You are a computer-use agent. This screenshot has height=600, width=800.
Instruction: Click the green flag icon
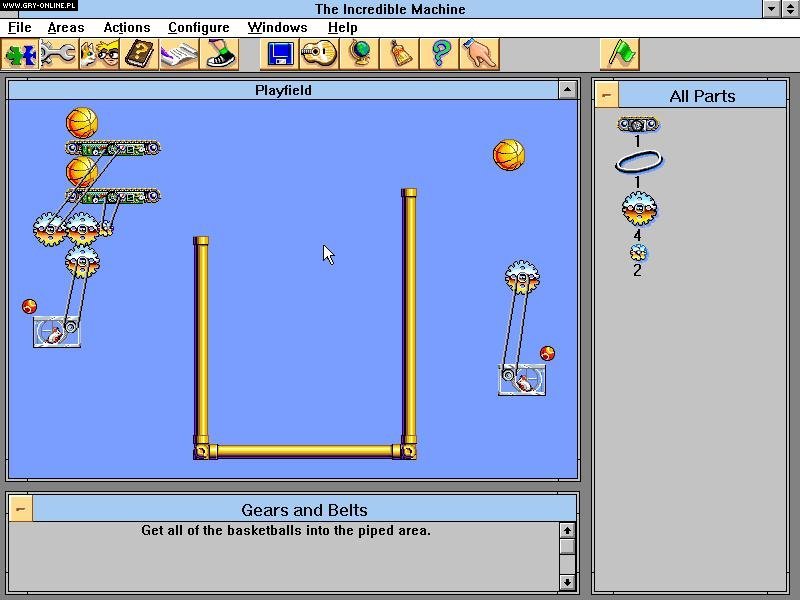pos(619,54)
